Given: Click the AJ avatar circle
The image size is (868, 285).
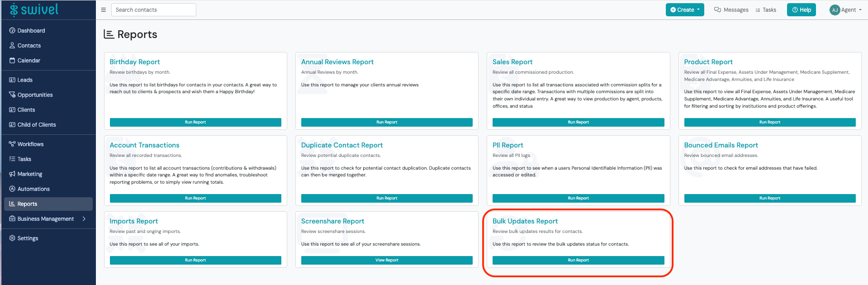Looking at the screenshot, I should coord(835,10).
